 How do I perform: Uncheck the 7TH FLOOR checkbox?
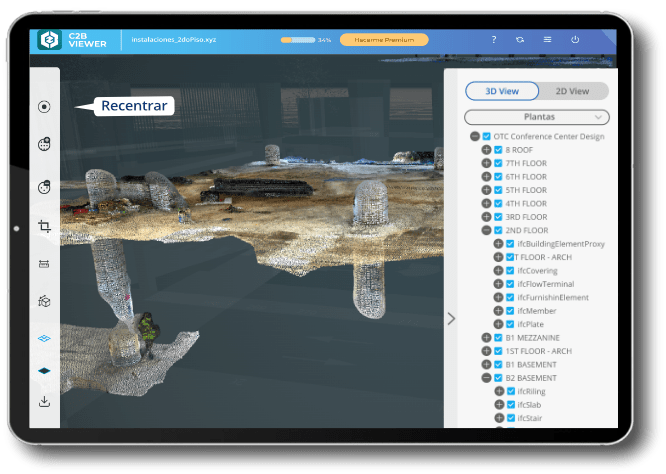[498, 163]
